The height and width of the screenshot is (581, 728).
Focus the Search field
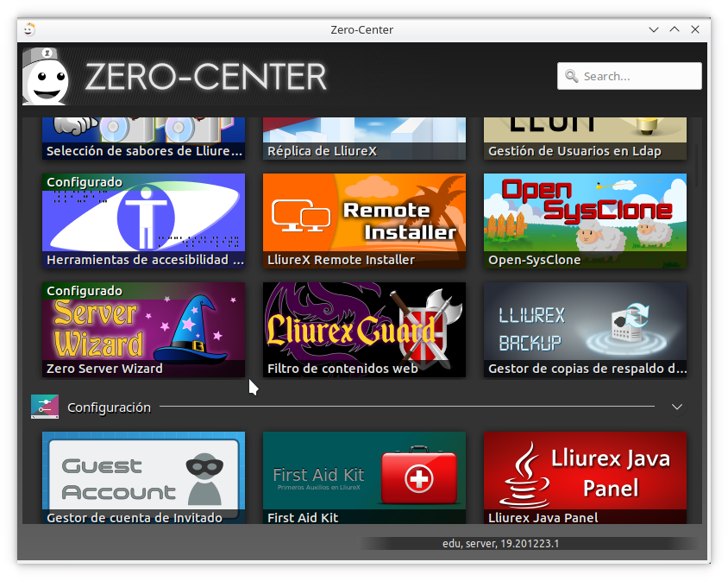coord(629,76)
